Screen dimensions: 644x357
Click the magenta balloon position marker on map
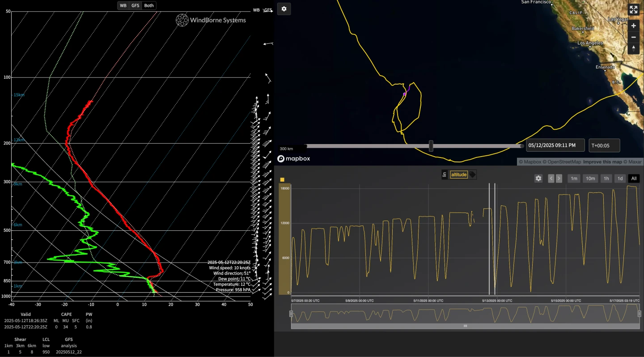[404, 94]
